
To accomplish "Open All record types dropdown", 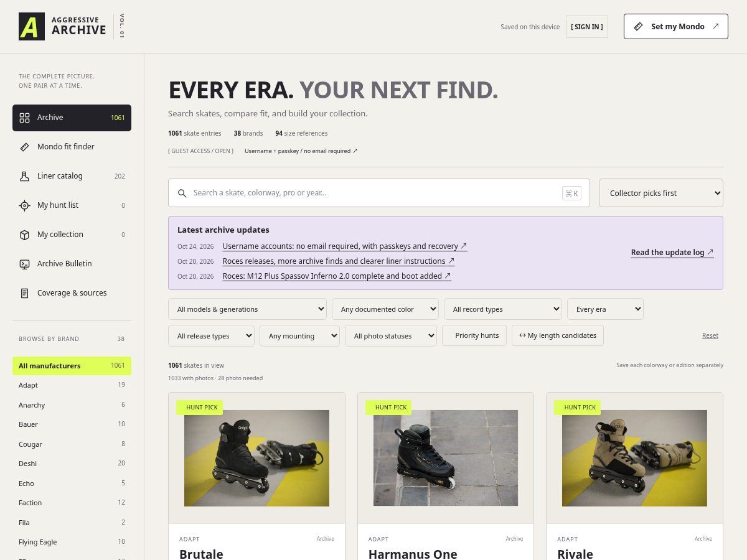I will coord(503,309).
